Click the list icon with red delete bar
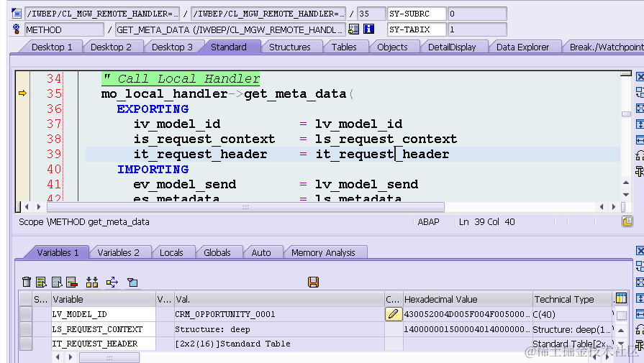644x363 pixels. coord(72,282)
